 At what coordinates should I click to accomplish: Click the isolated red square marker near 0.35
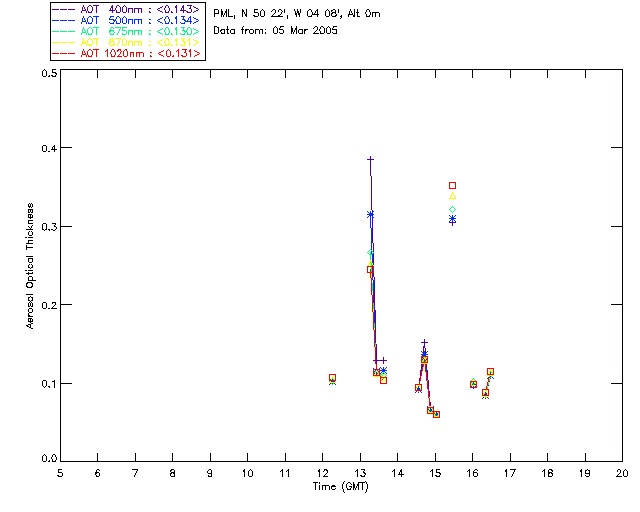[x=452, y=185]
